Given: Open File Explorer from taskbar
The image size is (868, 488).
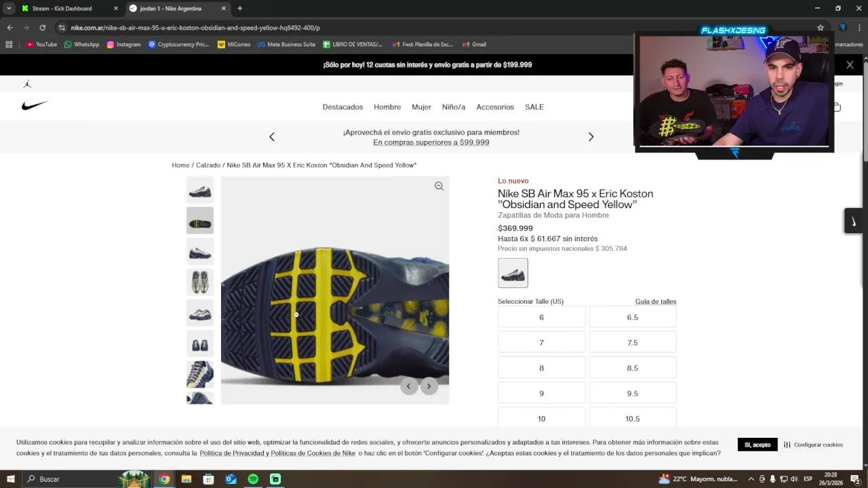Looking at the screenshot, I should point(186,479).
